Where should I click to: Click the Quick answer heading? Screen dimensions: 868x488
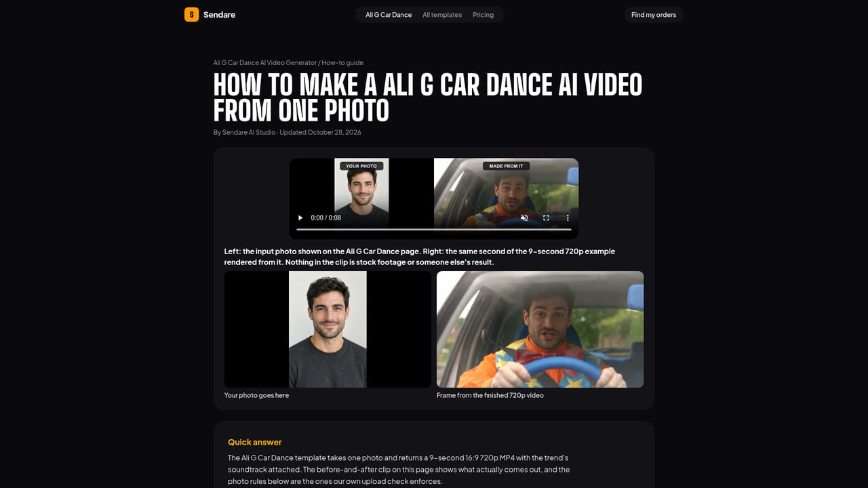(254, 442)
